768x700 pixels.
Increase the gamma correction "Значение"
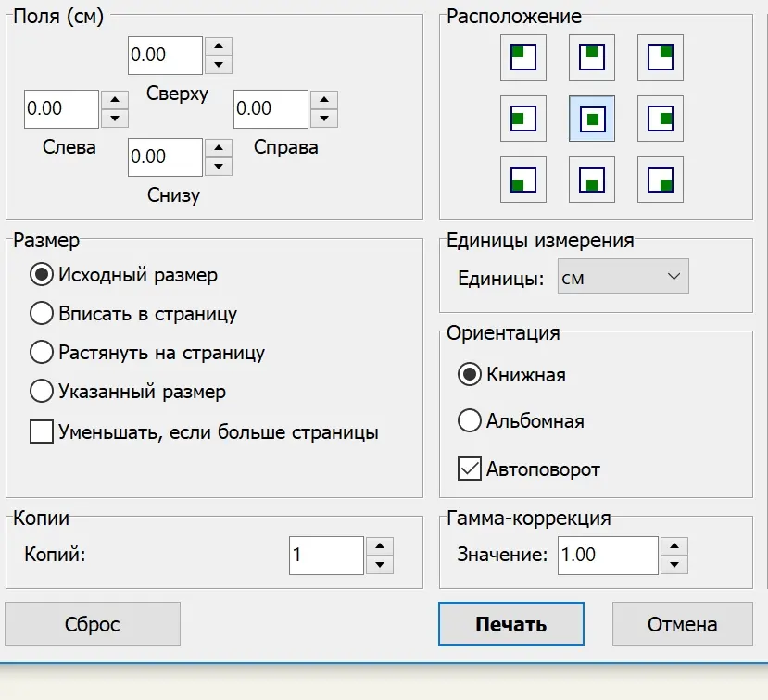point(676,545)
